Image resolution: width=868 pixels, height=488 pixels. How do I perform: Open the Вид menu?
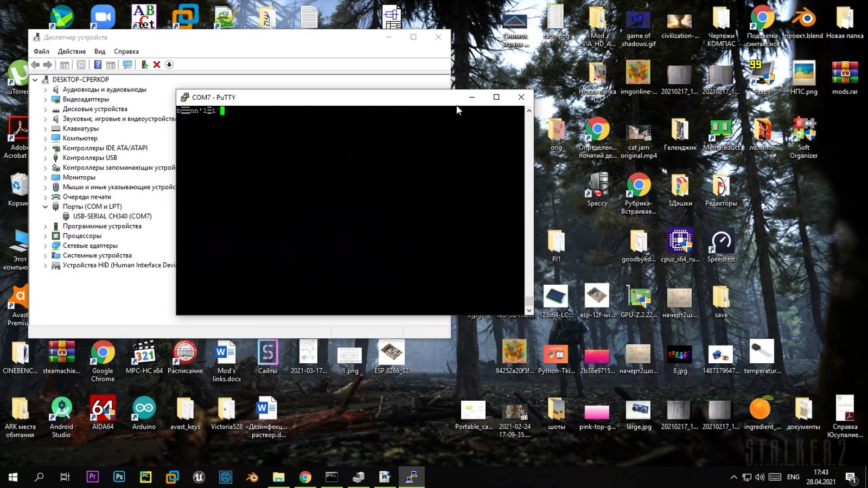click(x=100, y=52)
